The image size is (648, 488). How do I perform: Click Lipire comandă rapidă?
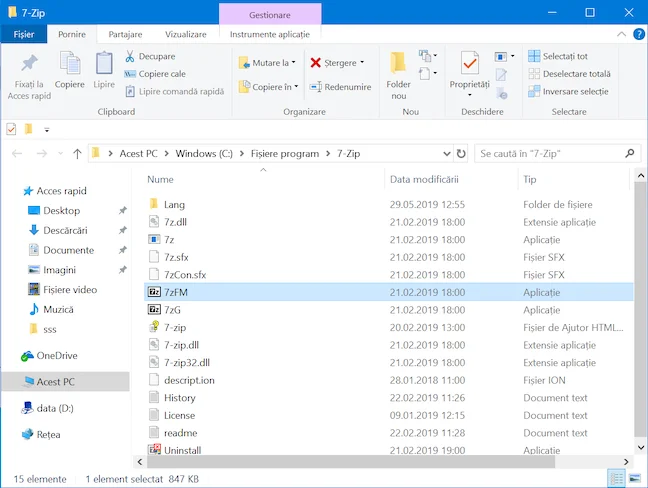click(174, 91)
